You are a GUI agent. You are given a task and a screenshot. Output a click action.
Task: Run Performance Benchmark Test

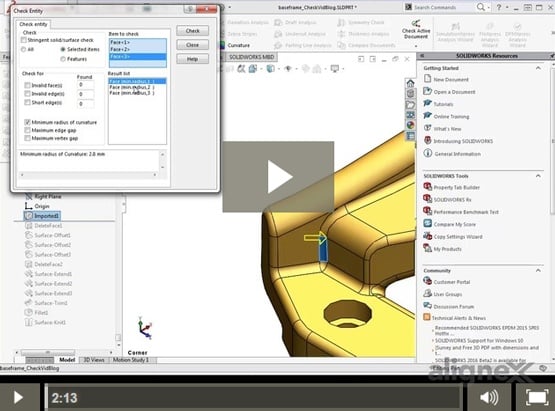tap(461, 212)
